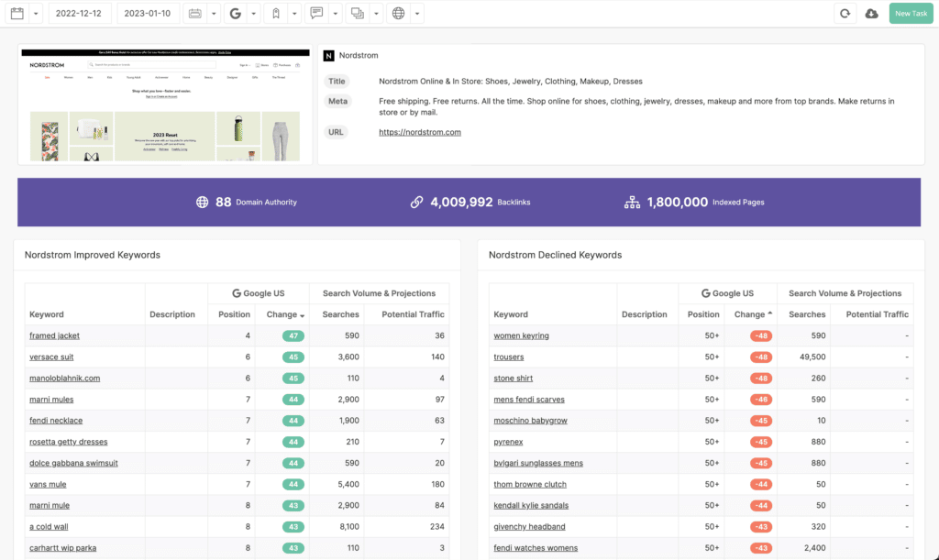The width and height of the screenshot is (939, 560).
Task: Click the 8,100 searches value
Action: coord(349,527)
